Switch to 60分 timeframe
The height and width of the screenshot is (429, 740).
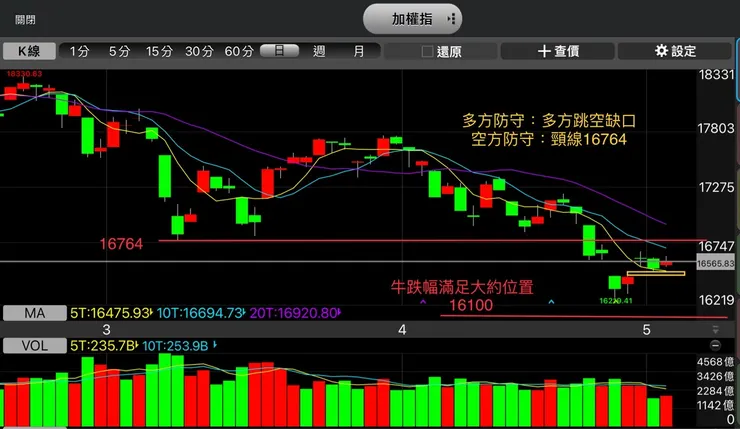pyautogui.click(x=239, y=51)
